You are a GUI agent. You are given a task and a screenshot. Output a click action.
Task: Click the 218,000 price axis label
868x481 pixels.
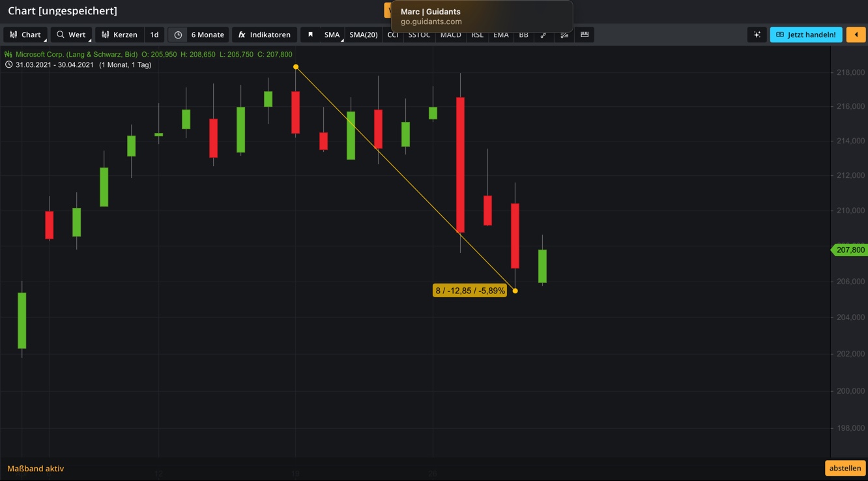coord(850,72)
